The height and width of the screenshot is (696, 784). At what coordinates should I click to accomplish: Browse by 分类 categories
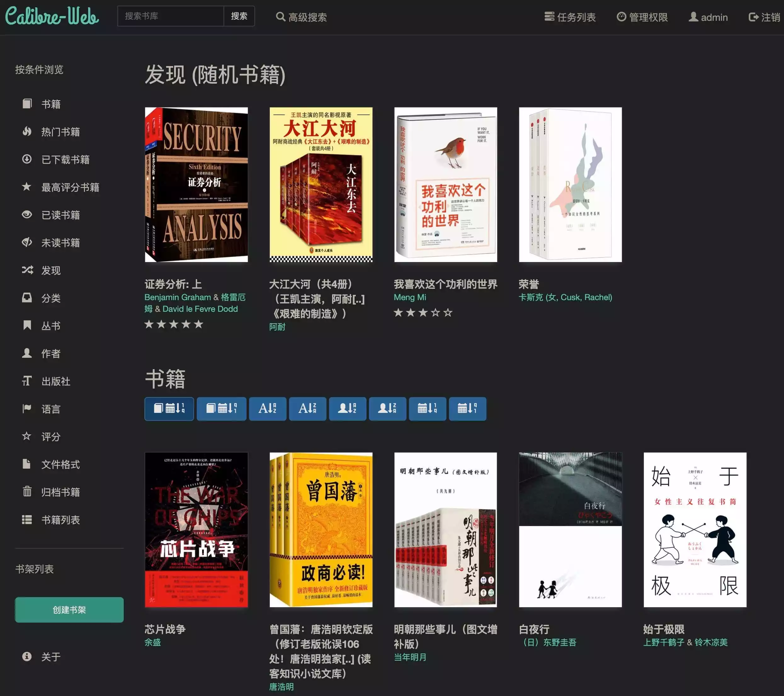click(51, 298)
